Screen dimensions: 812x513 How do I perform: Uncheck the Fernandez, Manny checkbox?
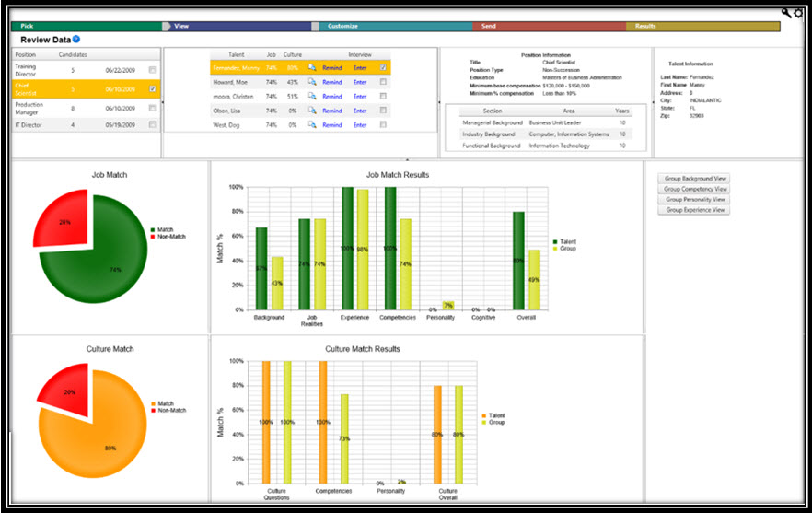pos(383,68)
